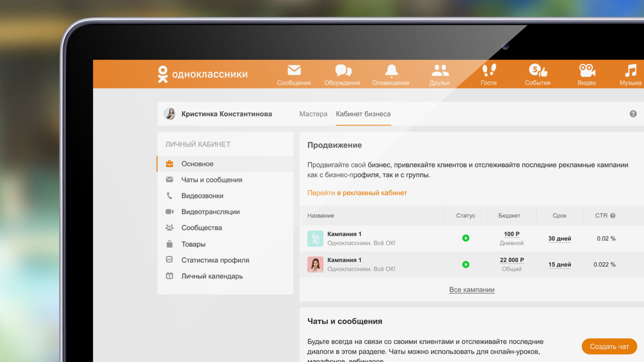Click the Создать чат button

click(x=609, y=346)
